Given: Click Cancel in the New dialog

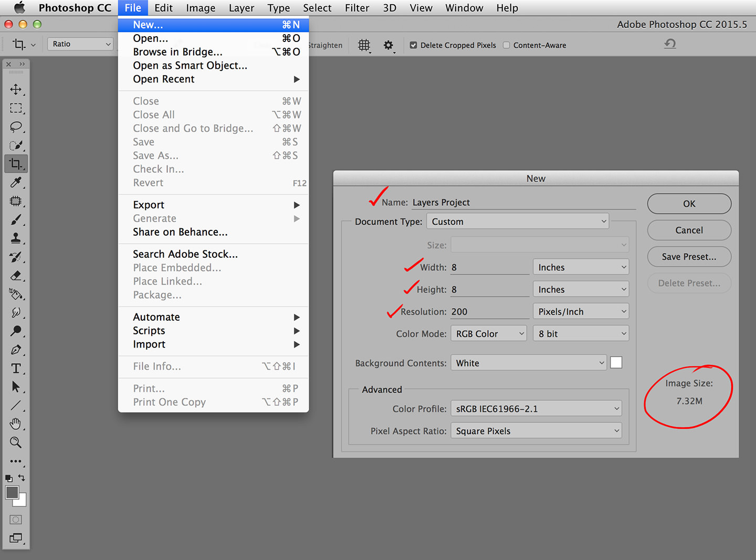Looking at the screenshot, I should click(689, 230).
